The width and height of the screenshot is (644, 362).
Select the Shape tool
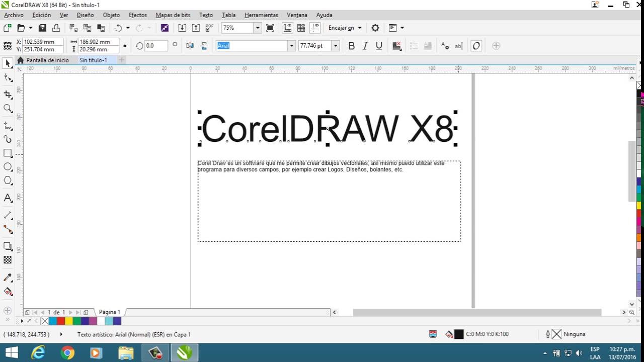pyautogui.click(x=8, y=77)
